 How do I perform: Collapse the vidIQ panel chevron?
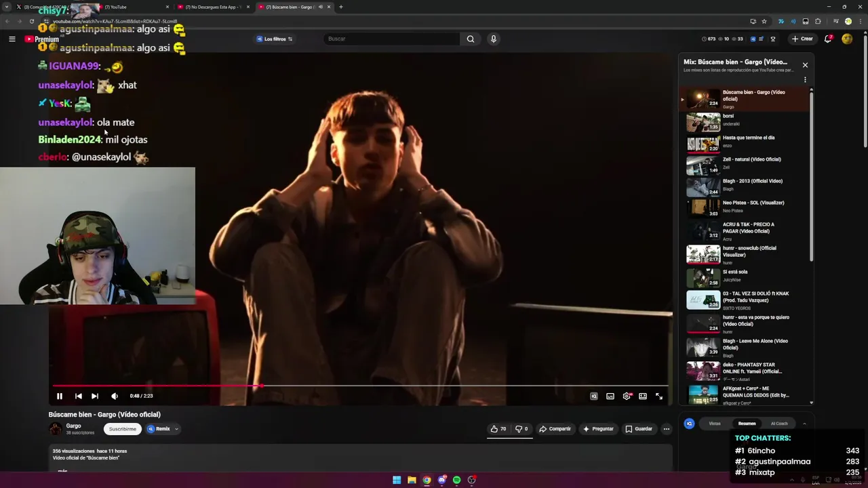tap(804, 424)
